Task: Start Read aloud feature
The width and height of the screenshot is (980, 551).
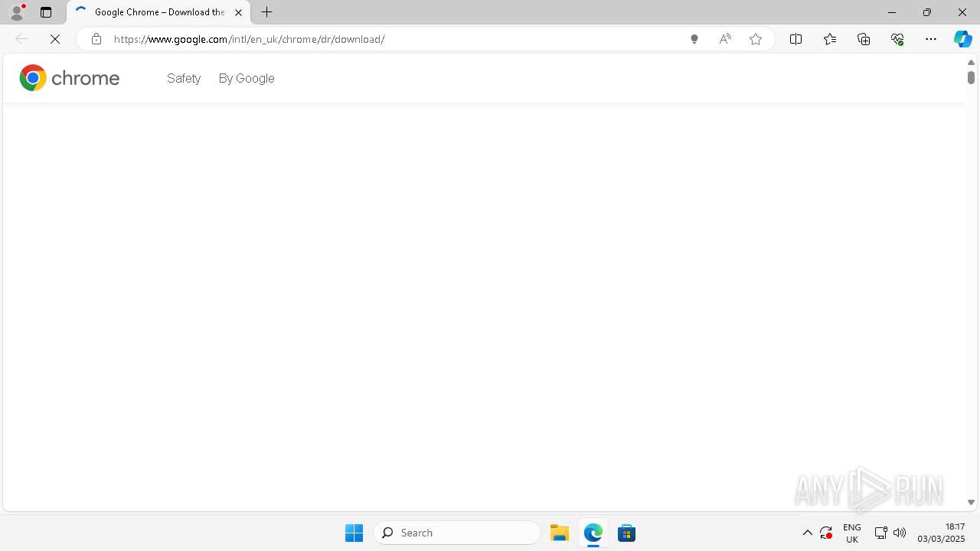Action: [725, 39]
